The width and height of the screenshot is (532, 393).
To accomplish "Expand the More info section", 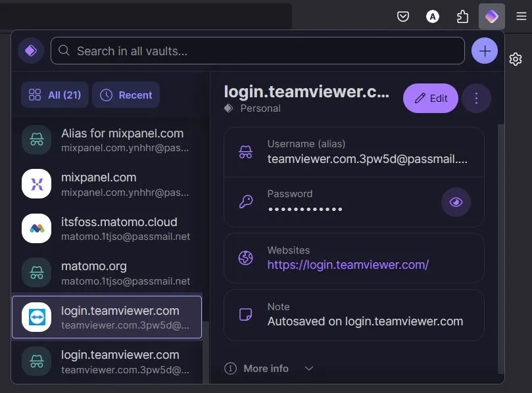I will pyautogui.click(x=269, y=369).
